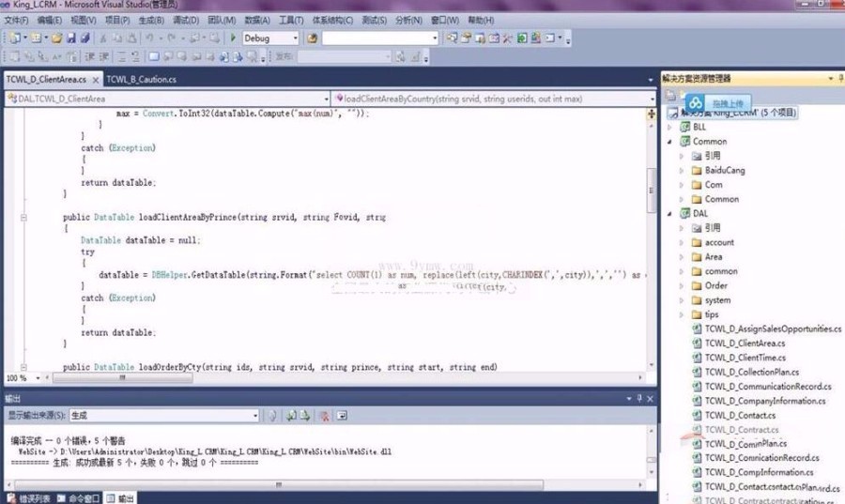Uncomment selected lines icon
Screen dimensions: 845x504
coord(135,56)
